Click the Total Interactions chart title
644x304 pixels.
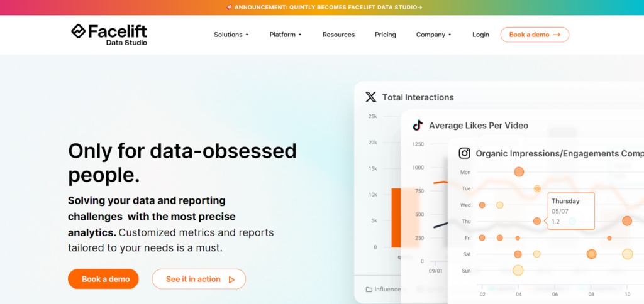pos(418,97)
